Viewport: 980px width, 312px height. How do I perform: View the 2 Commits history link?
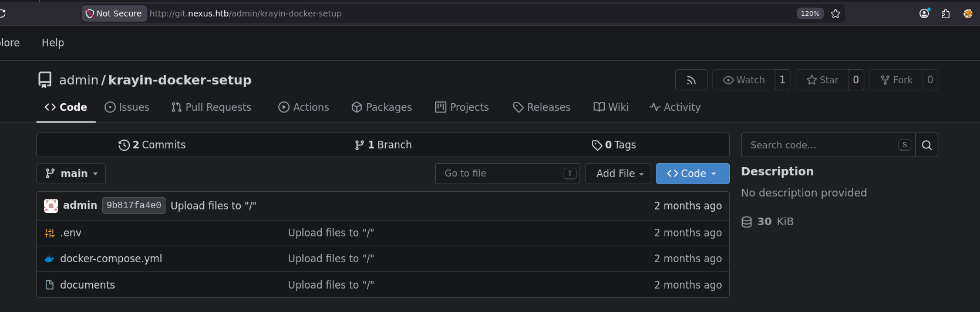pyautogui.click(x=152, y=145)
